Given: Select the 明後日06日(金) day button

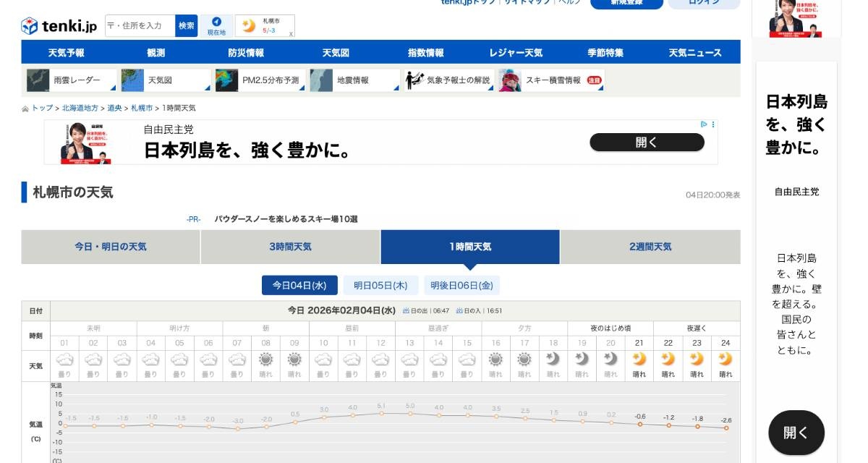Looking at the screenshot, I should [461, 285].
